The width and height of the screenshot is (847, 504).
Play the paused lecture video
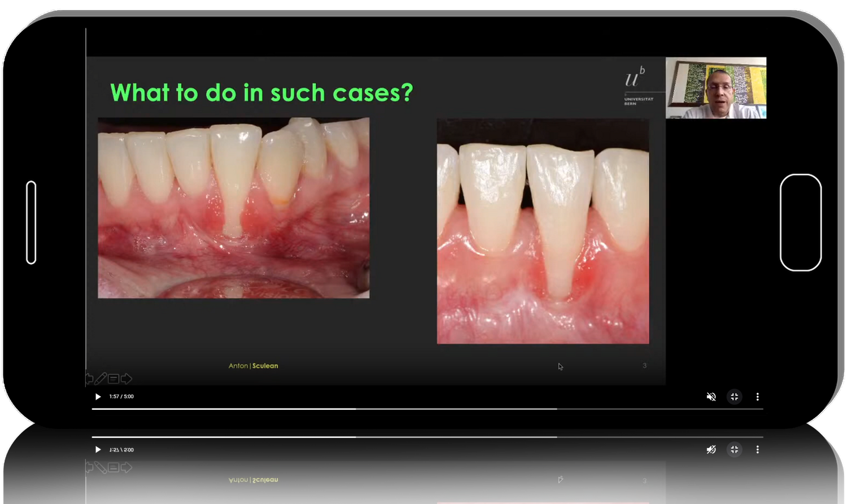coord(98,397)
